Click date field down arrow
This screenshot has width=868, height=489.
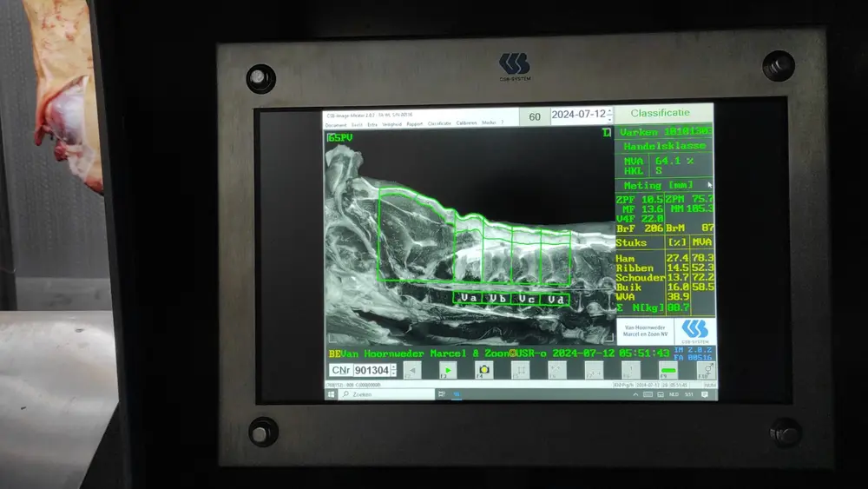(x=609, y=118)
